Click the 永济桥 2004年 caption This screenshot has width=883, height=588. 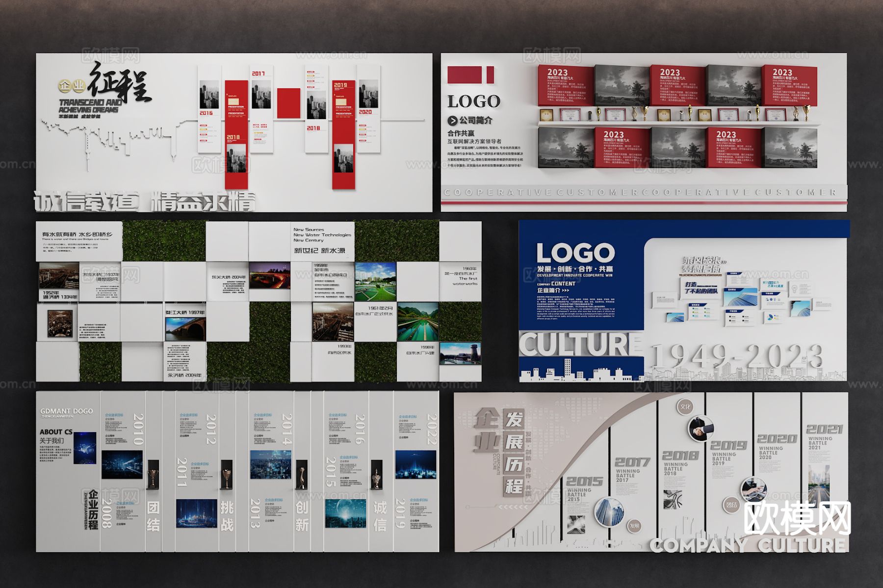click(x=184, y=375)
